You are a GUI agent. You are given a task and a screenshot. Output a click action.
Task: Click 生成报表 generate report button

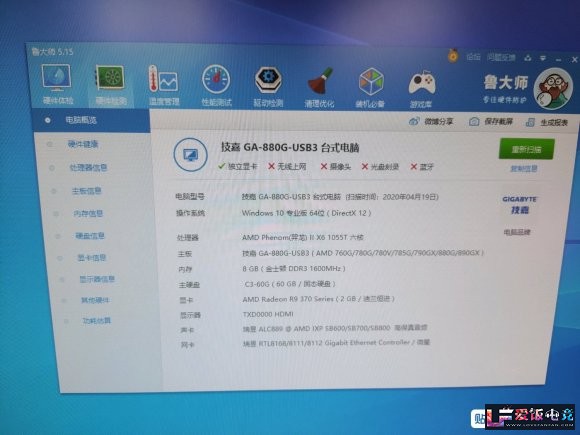point(547,122)
